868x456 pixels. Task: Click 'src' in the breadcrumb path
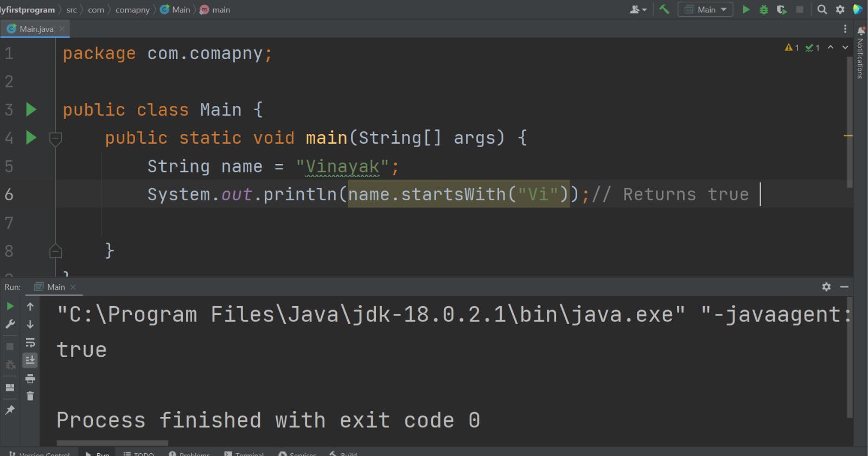[72, 10]
